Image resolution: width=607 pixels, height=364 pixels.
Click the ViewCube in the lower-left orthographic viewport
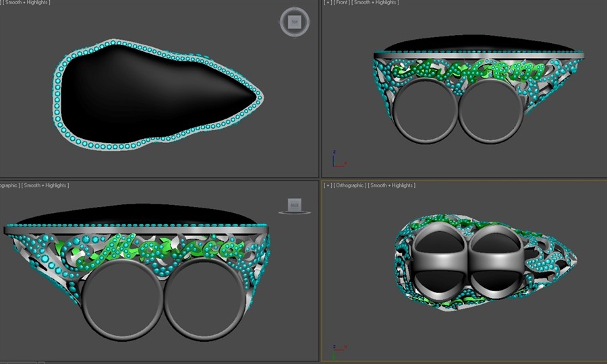[293, 205]
